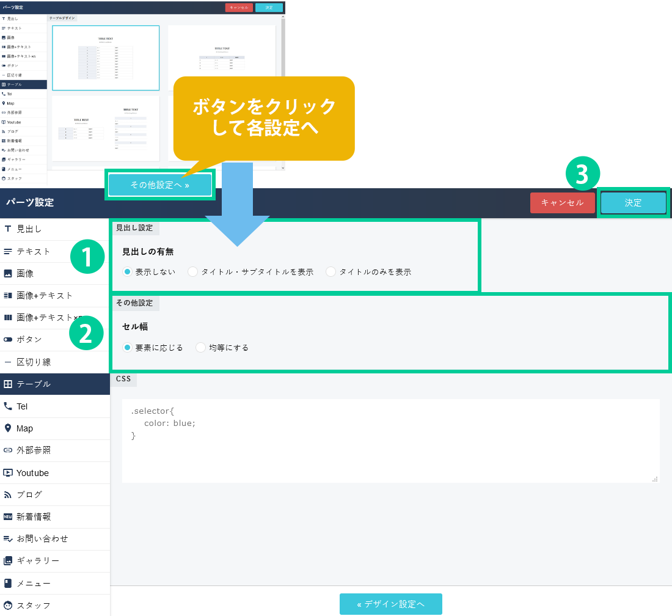Select the 画像 image icon
The height and width of the screenshot is (616, 672).
point(8,273)
